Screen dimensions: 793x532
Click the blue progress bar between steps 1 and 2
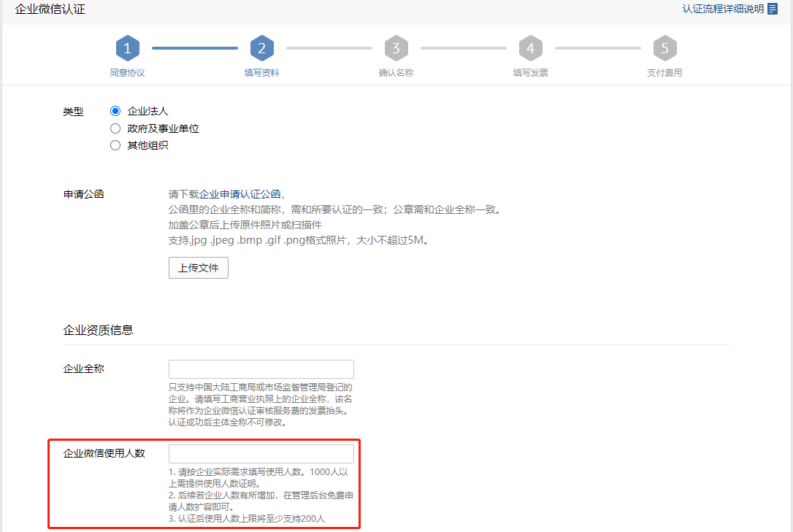click(194, 48)
